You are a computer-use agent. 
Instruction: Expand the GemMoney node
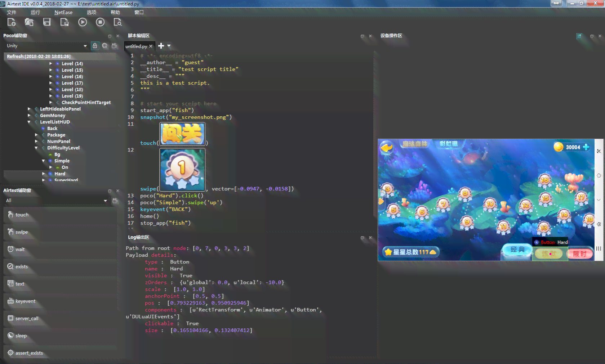click(29, 116)
